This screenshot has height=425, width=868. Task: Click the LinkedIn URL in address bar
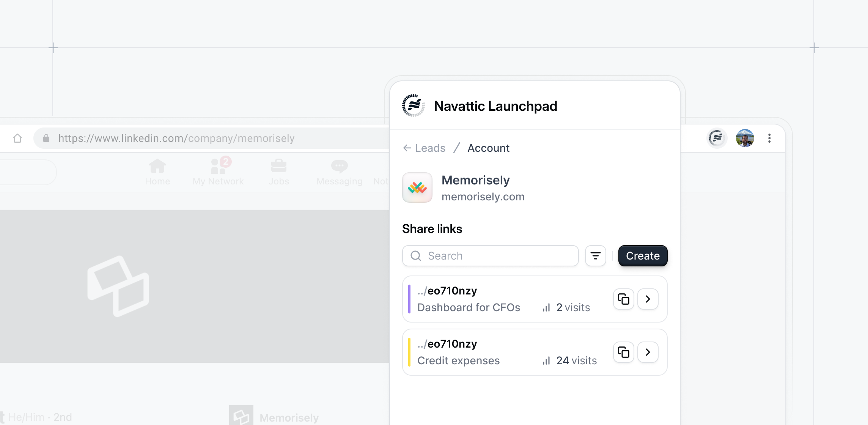pos(176,138)
